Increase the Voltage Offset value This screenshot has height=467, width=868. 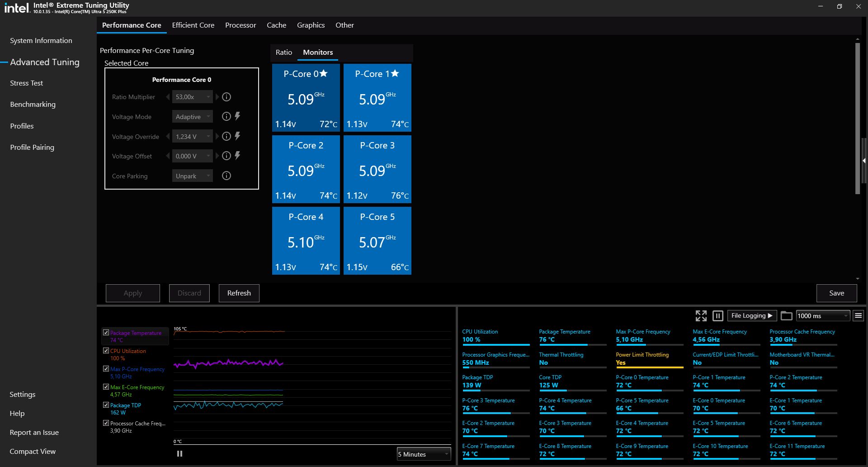tap(217, 156)
